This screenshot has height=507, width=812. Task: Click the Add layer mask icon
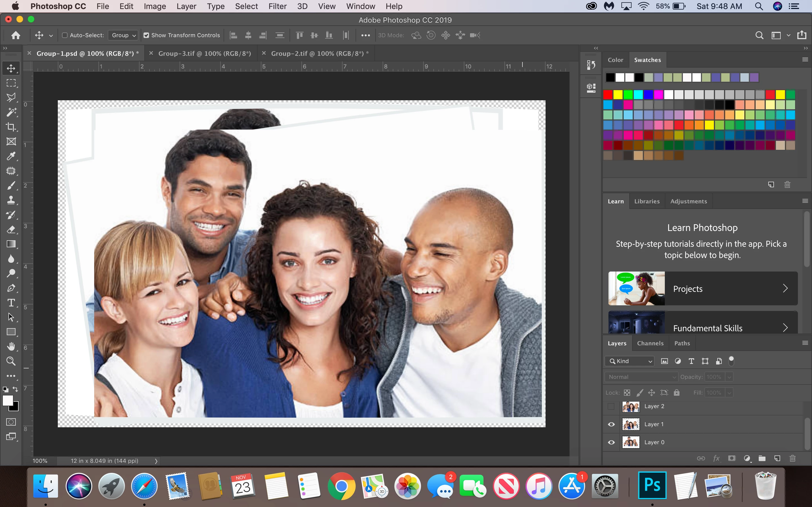[x=732, y=458]
